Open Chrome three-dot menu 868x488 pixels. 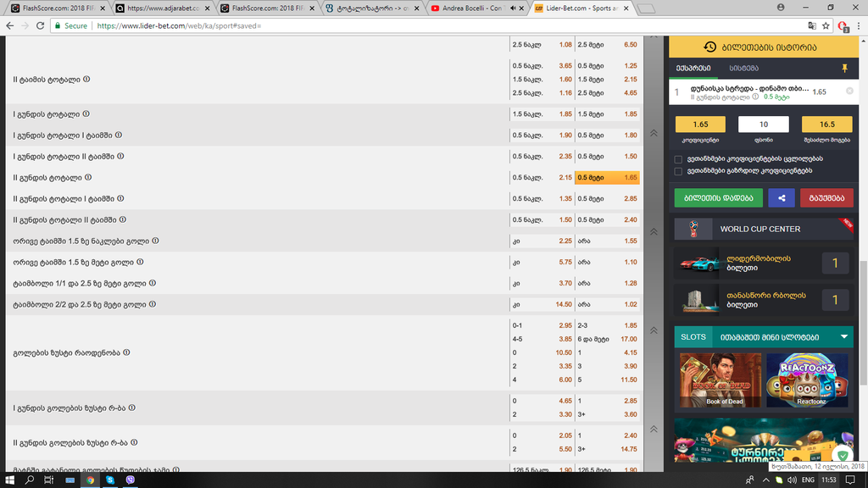click(x=859, y=25)
